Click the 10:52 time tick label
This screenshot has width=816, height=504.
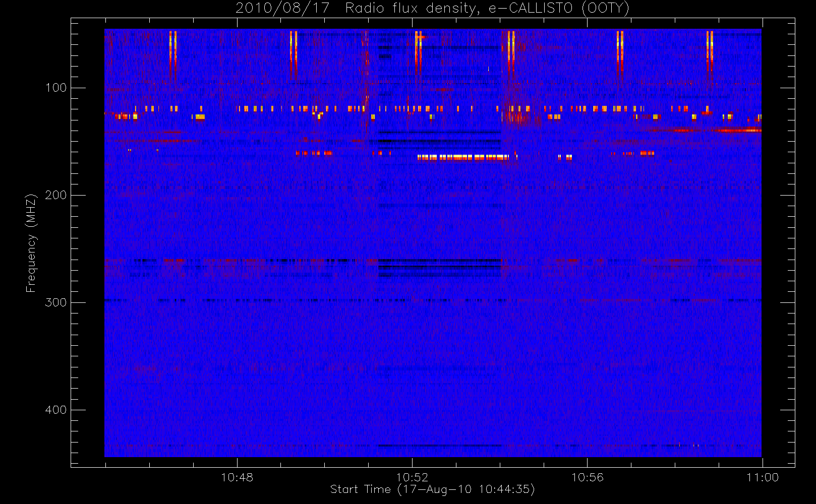(412, 477)
